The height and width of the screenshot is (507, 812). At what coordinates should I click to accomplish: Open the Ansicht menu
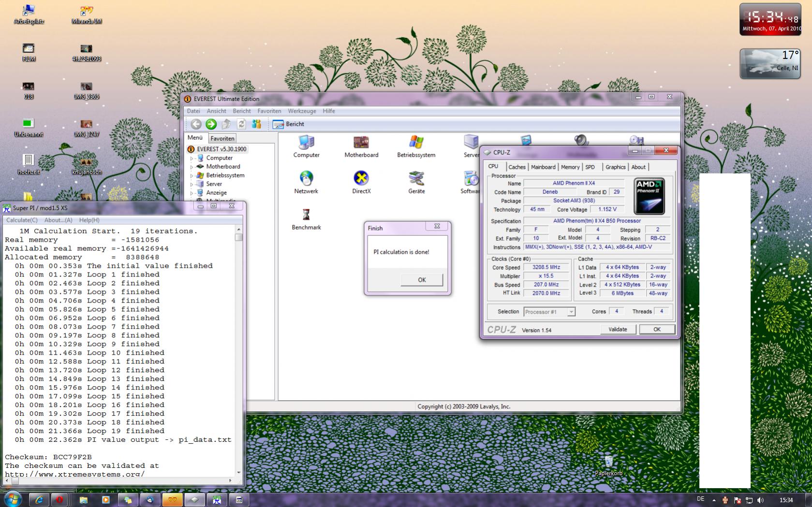click(x=216, y=111)
